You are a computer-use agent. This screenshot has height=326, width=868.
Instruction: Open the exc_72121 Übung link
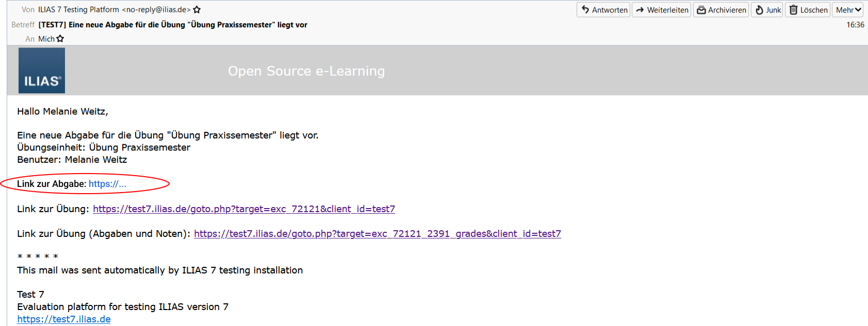click(x=243, y=209)
